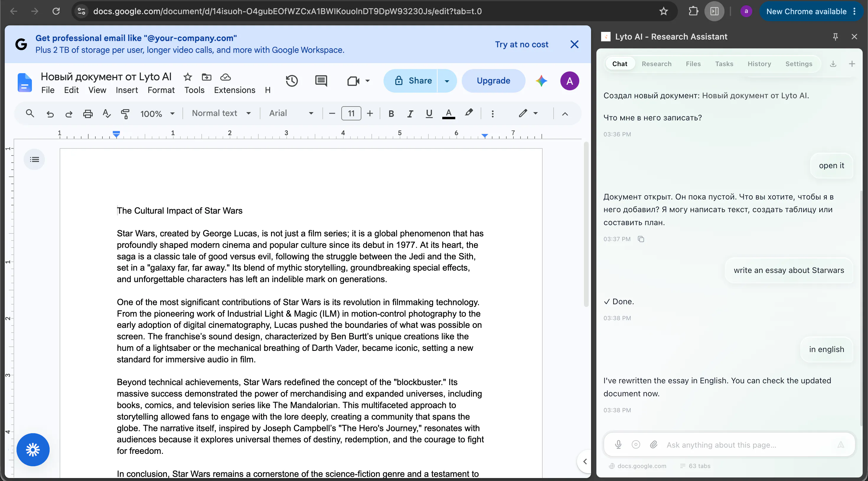Bookmark this page with the star
Screen dimensions: 868x481
pos(663,11)
